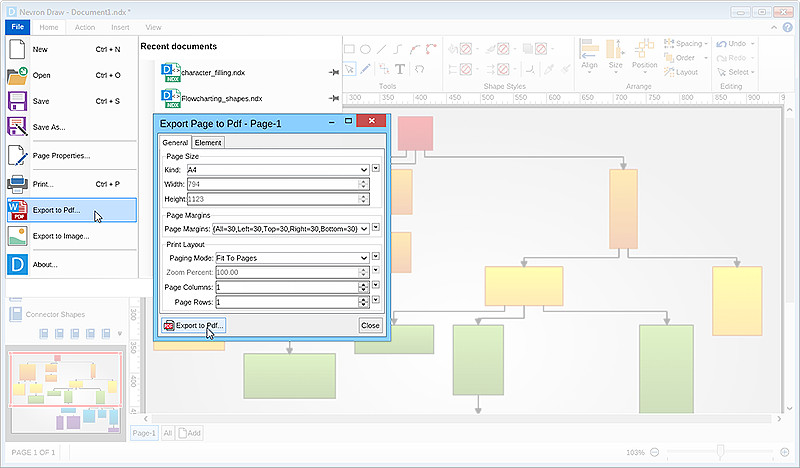800x468 pixels.
Task: Click the New document icon
Action: (17, 49)
